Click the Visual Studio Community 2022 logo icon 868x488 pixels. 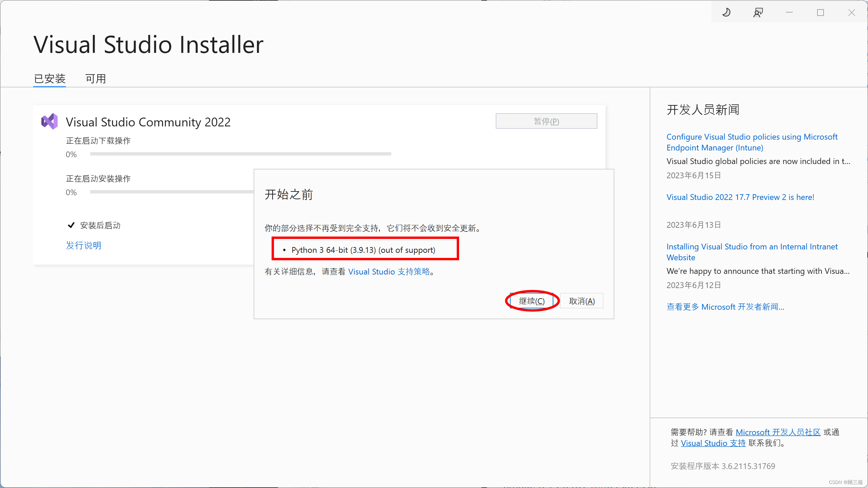point(49,121)
